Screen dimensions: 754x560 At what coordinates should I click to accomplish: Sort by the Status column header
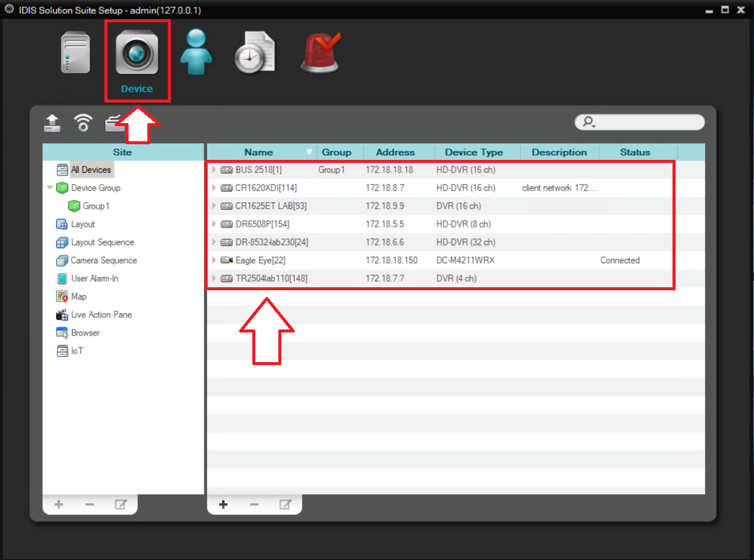[x=635, y=152]
